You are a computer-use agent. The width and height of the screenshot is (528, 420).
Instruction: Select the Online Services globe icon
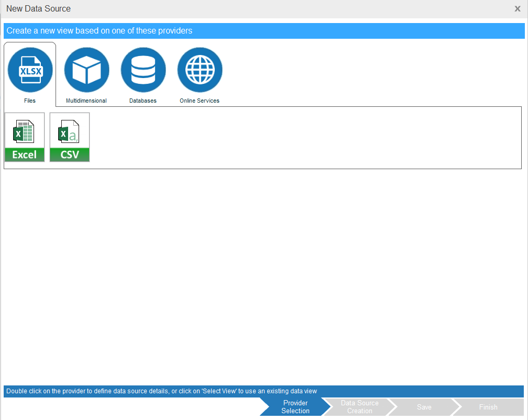point(200,70)
